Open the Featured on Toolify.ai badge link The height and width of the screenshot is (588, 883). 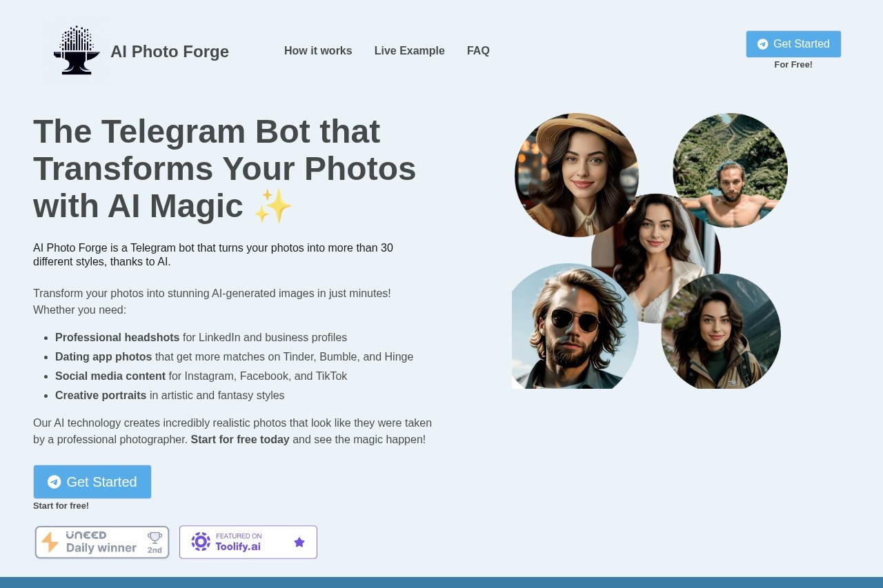pyautogui.click(x=248, y=542)
